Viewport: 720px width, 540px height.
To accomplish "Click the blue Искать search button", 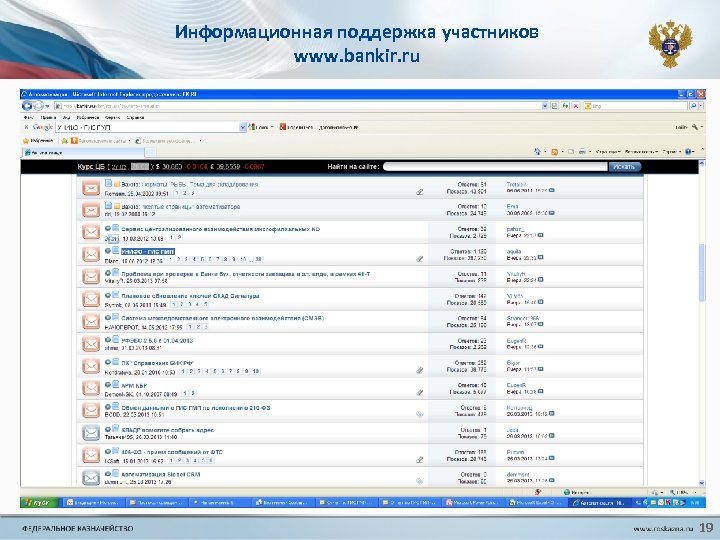I will click(x=624, y=167).
